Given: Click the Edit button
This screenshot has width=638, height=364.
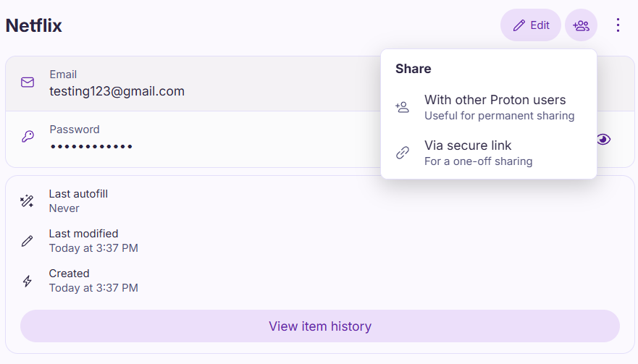Looking at the screenshot, I should pos(531,25).
